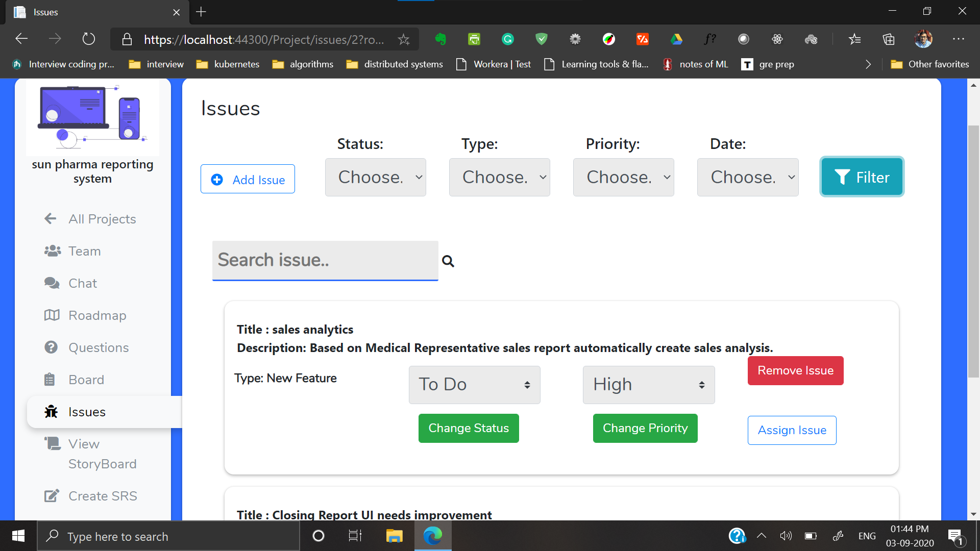Image resolution: width=980 pixels, height=551 pixels.
Task: Click the search magnifier icon beside Search issue
Action: pos(448,261)
